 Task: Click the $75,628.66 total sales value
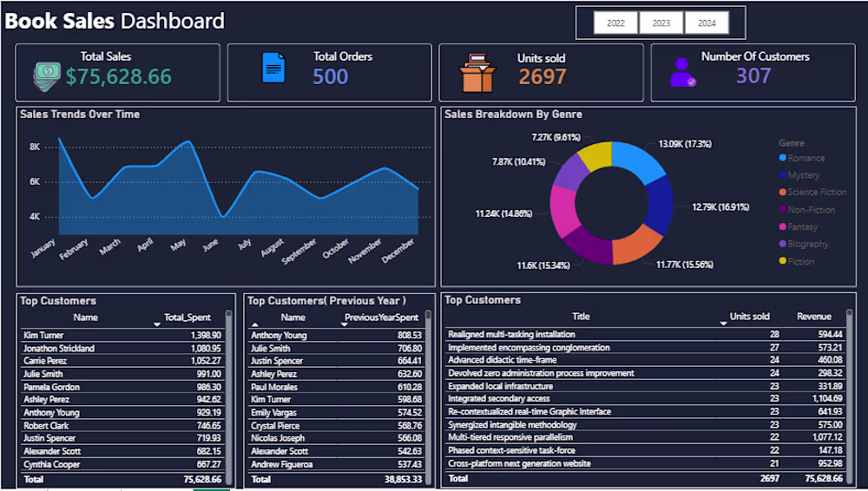click(x=119, y=77)
